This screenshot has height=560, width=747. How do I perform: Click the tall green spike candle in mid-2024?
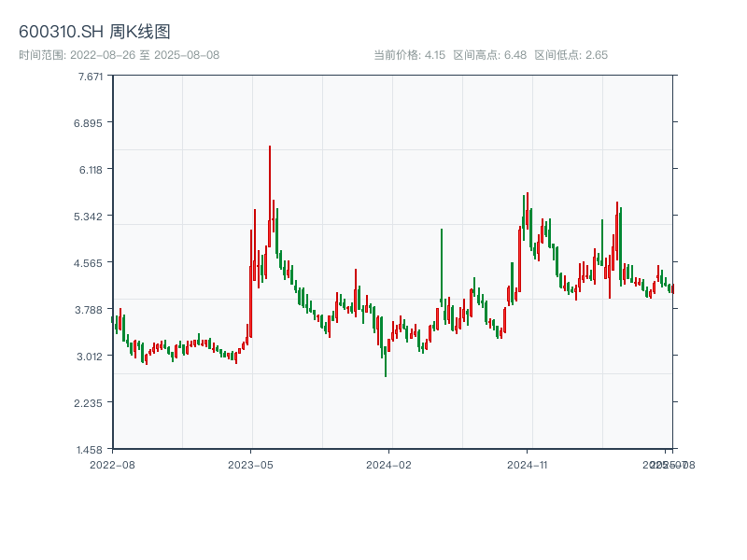point(442,268)
